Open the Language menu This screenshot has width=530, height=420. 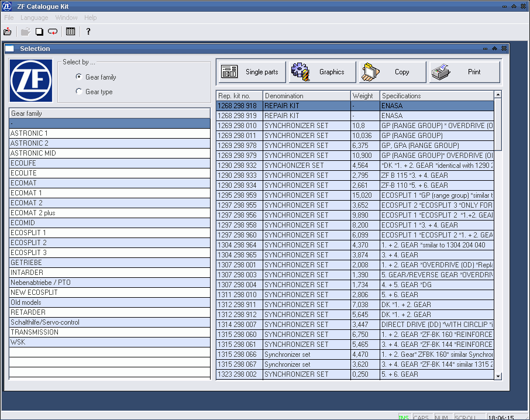34,18
